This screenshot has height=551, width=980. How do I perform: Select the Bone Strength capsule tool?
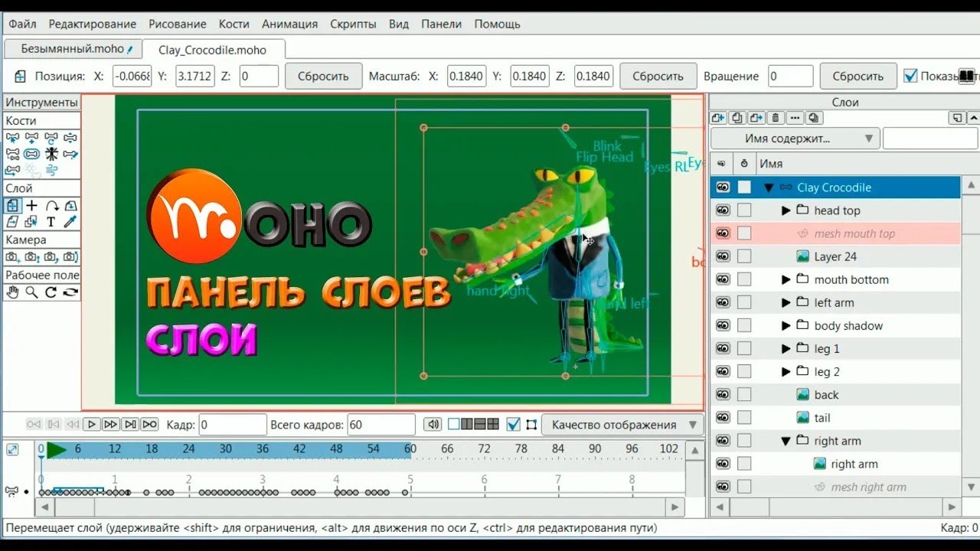point(31,154)
